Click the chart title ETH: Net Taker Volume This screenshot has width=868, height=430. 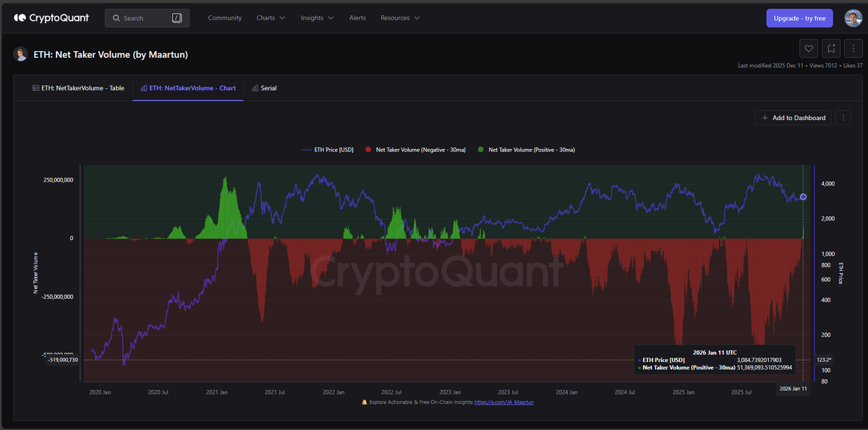click(x=111, y=54)
